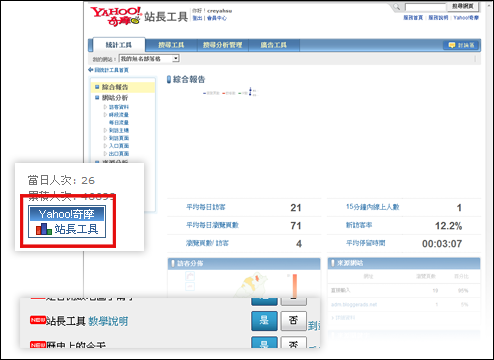Click 是 for 站長工具 教學說明

264,321
